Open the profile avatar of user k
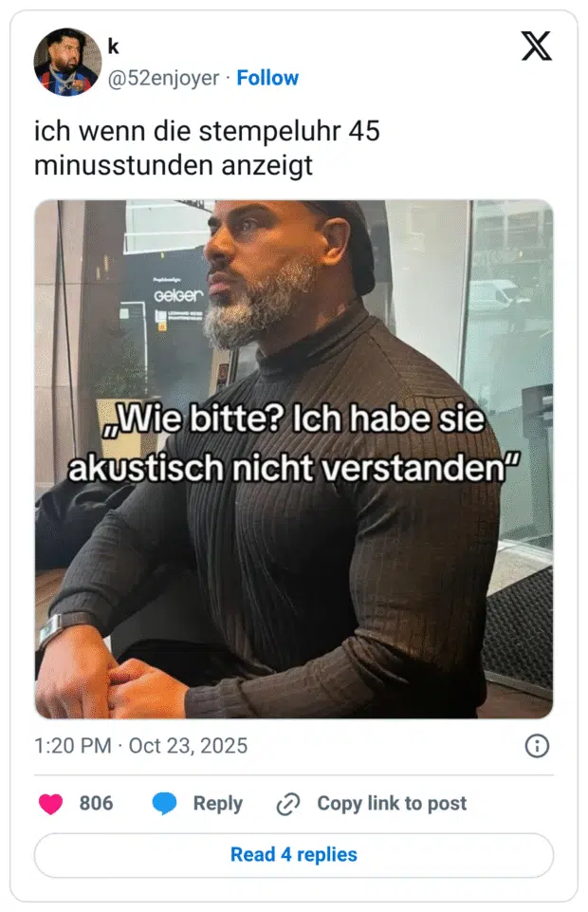 (x=67, y=62)
